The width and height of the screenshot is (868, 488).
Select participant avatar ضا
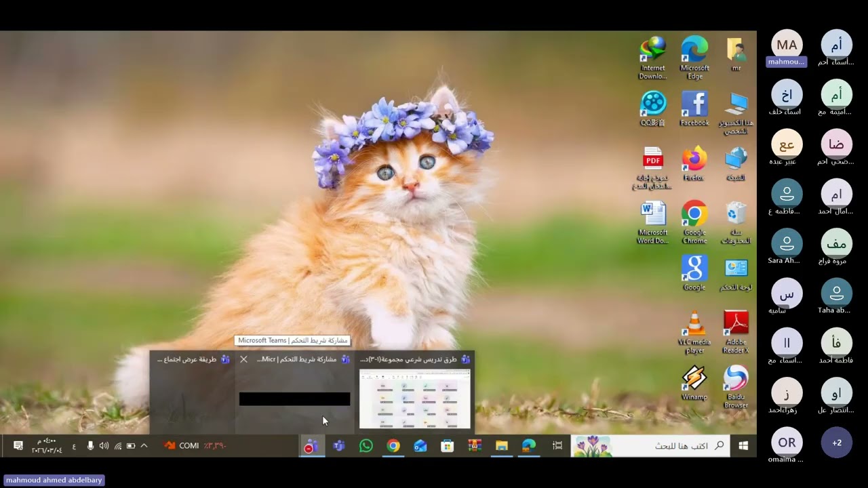pyautogui.click(x=837, y=144)
